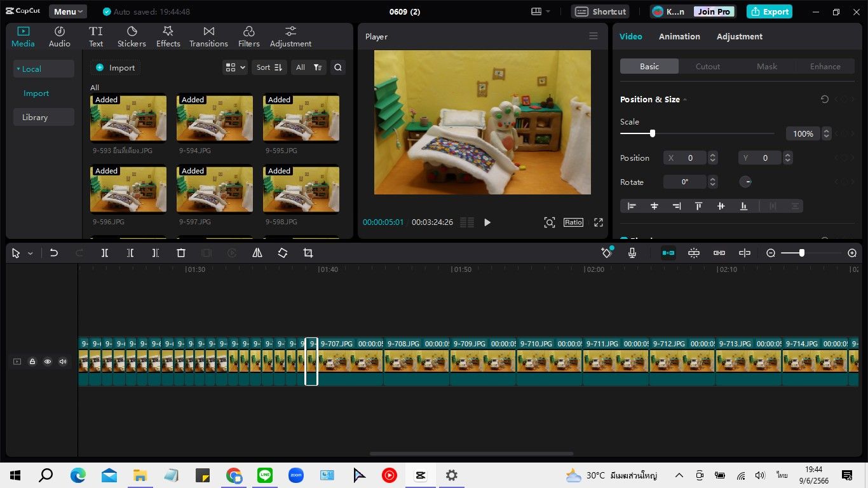Screen dimensions: 868x488
Task: Open the Stickers panel
Action: (x=132, y=37)
